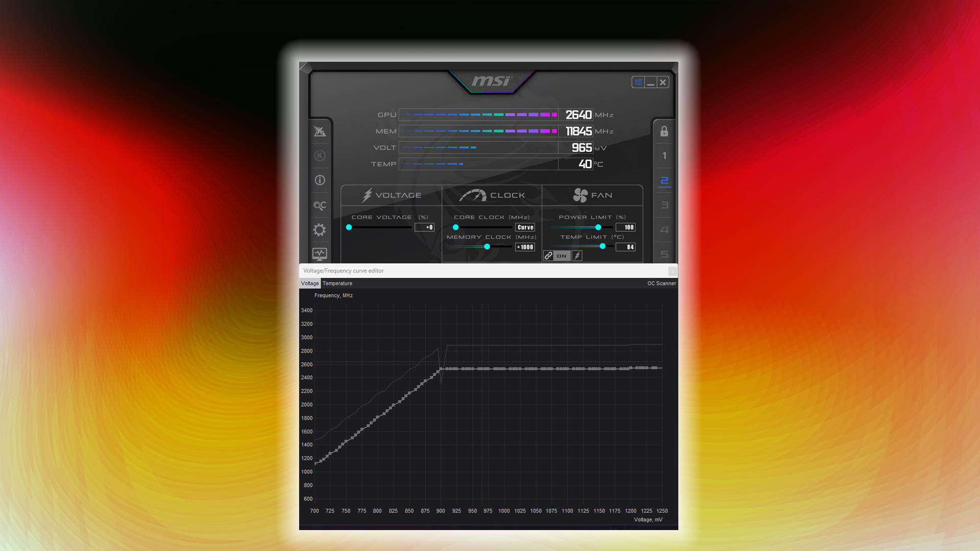Image resolution: width=980 pixels, height=551 pixels.
Task: Open the information icon in left sidebar
Action: (x=320, y=180)
